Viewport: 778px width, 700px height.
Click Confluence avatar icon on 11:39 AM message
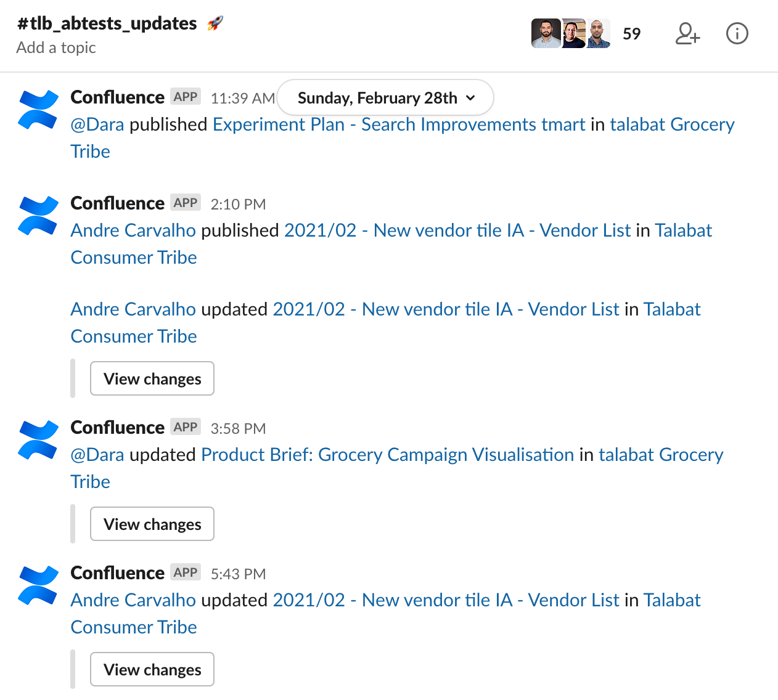coord(38,110)
